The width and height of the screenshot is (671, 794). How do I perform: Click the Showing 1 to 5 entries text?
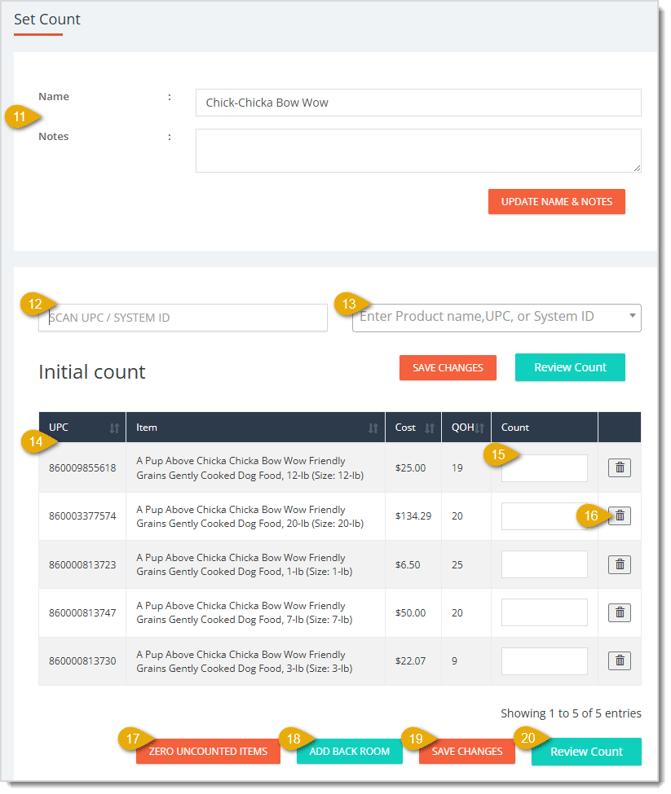tap(571, 713)
